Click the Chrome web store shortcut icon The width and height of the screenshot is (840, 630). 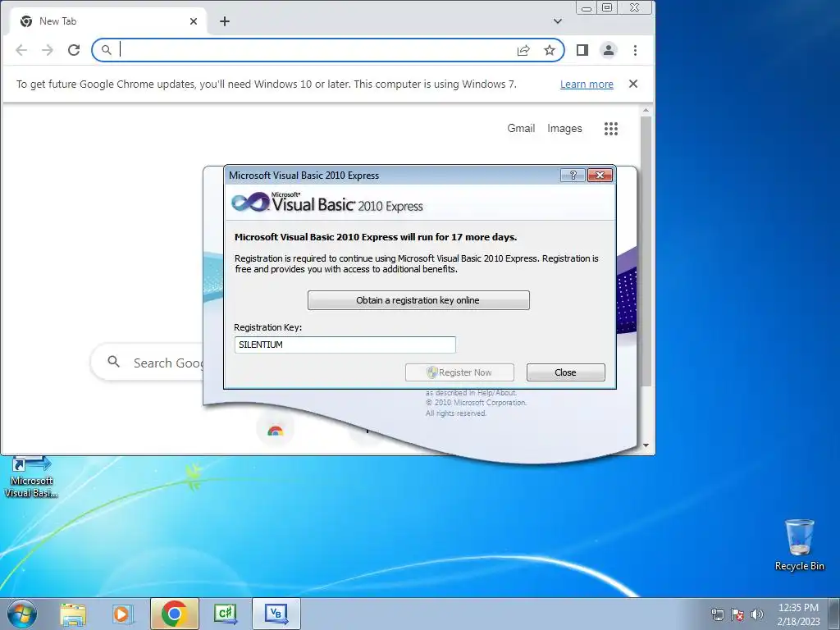(x=276, y=430)
